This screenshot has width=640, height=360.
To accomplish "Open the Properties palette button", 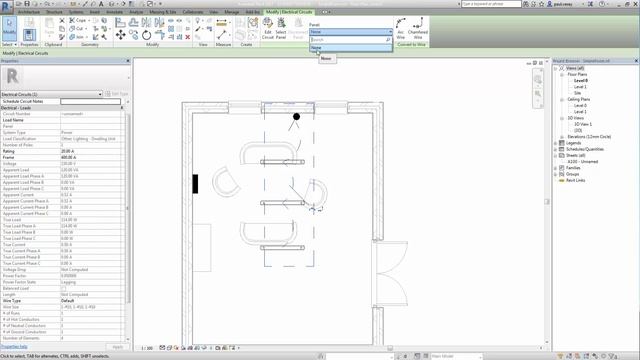I will [x=29, y=35].
